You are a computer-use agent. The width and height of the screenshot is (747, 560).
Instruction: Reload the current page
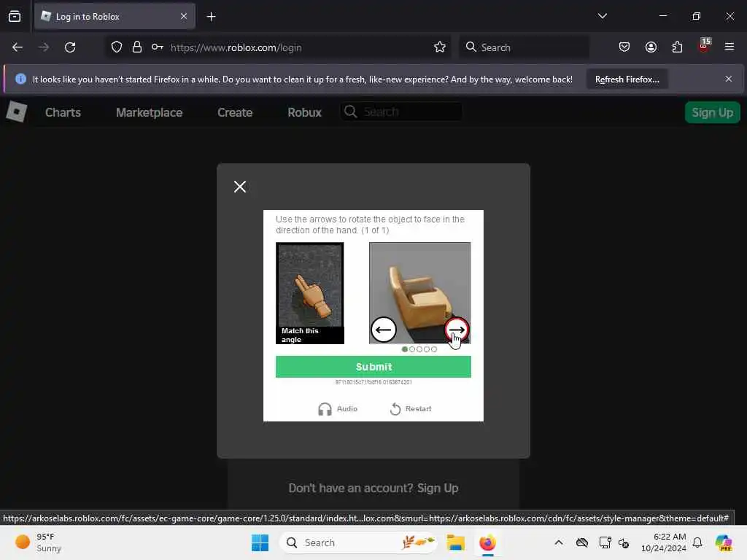70,47
